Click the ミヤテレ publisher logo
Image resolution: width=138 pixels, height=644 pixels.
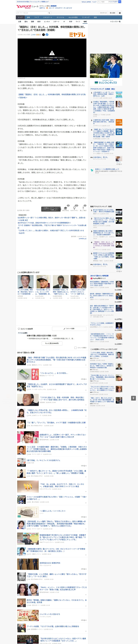coord(77,35)
